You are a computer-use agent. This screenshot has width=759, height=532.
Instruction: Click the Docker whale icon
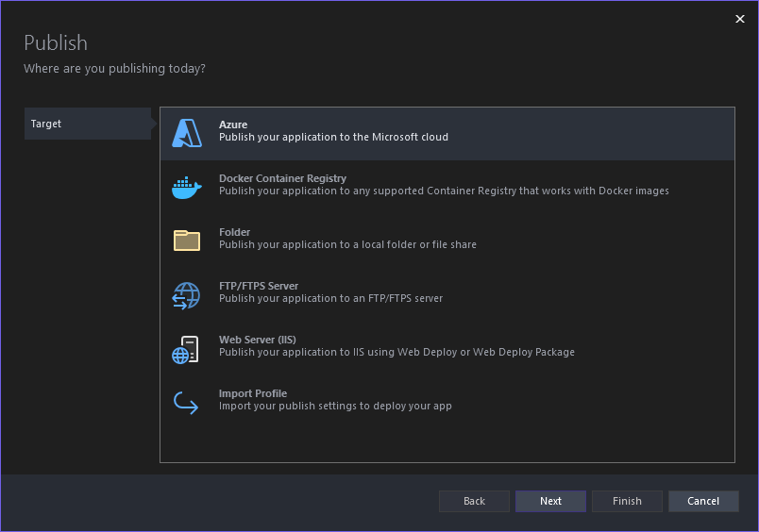tap(186, 188)
